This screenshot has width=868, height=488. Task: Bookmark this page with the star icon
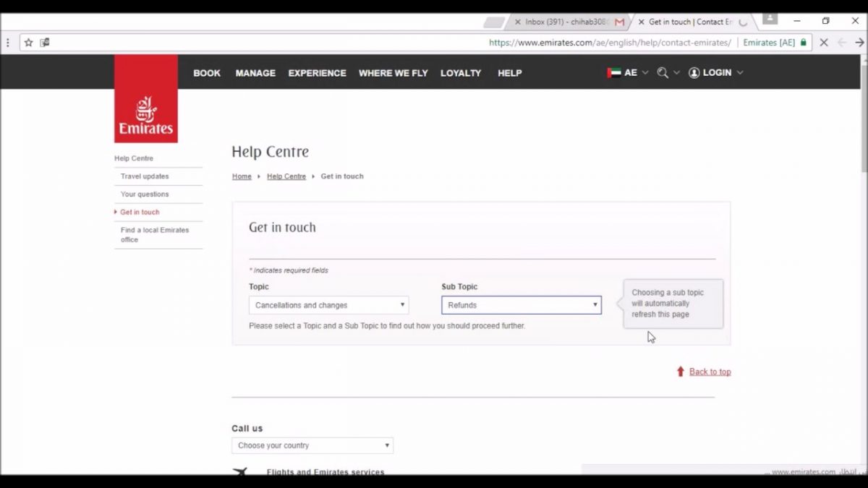coord(29,43)
